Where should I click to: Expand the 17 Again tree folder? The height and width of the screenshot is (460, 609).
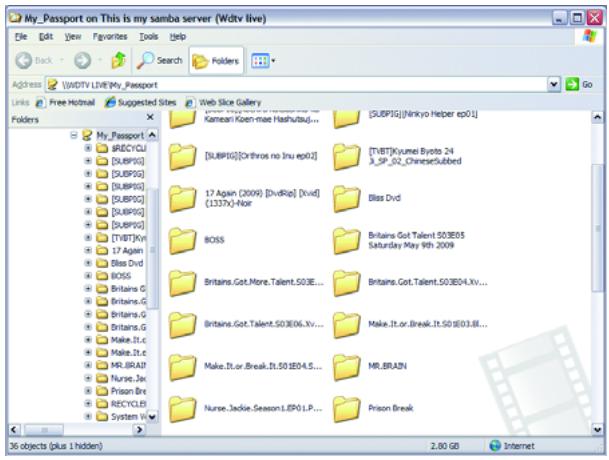88,250
